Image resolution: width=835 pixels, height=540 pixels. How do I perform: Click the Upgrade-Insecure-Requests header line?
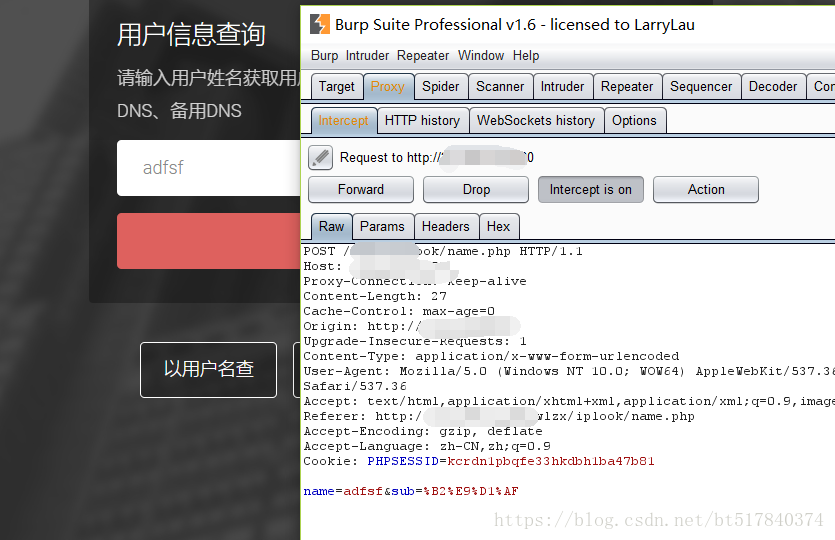[415, 341]
